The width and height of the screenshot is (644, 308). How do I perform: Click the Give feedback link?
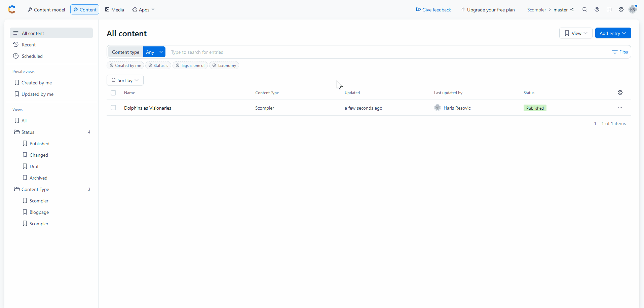[433, 10]
